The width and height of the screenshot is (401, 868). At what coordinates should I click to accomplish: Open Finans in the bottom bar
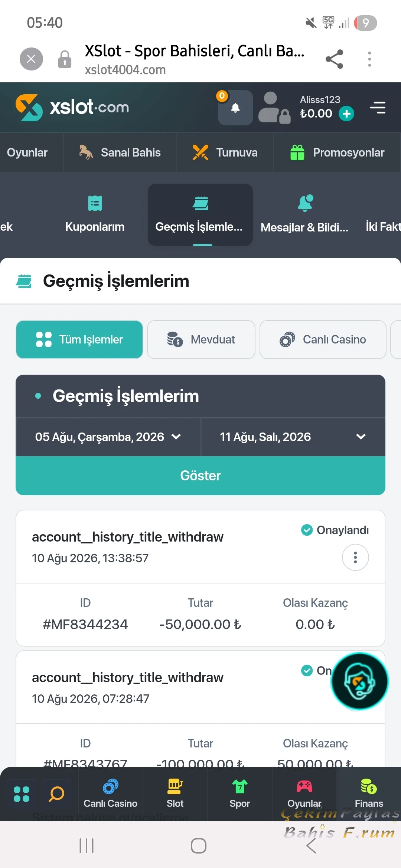click(369, 794)
